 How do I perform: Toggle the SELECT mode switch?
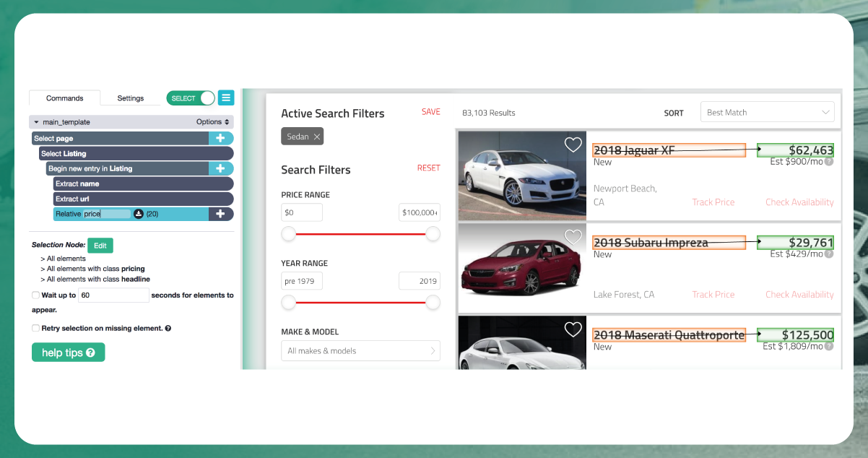tap(191, 98)
